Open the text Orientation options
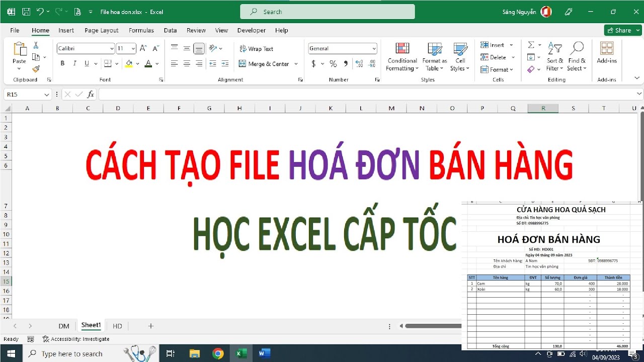Screen dimensions: 644x362 tap(215, 49)
